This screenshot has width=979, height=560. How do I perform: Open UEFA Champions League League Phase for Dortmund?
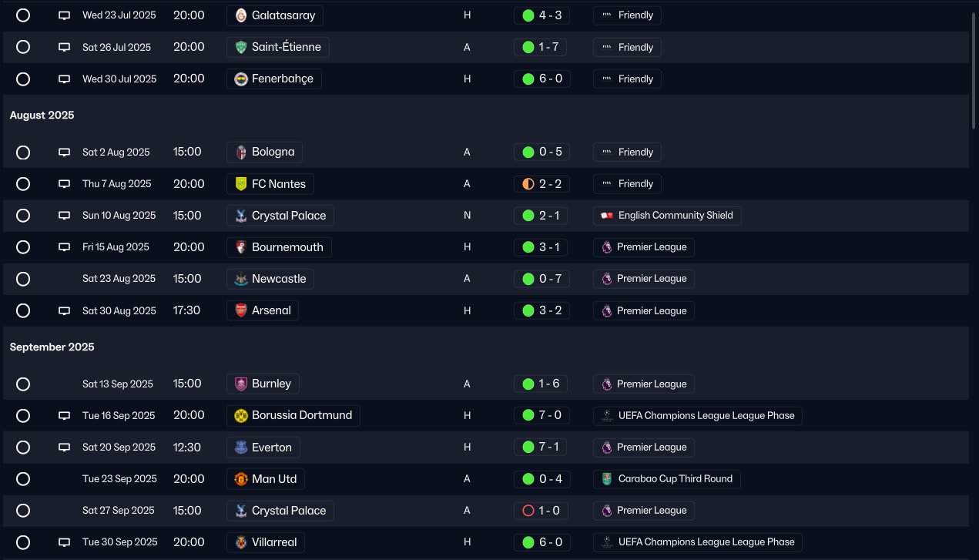(706, 416)
